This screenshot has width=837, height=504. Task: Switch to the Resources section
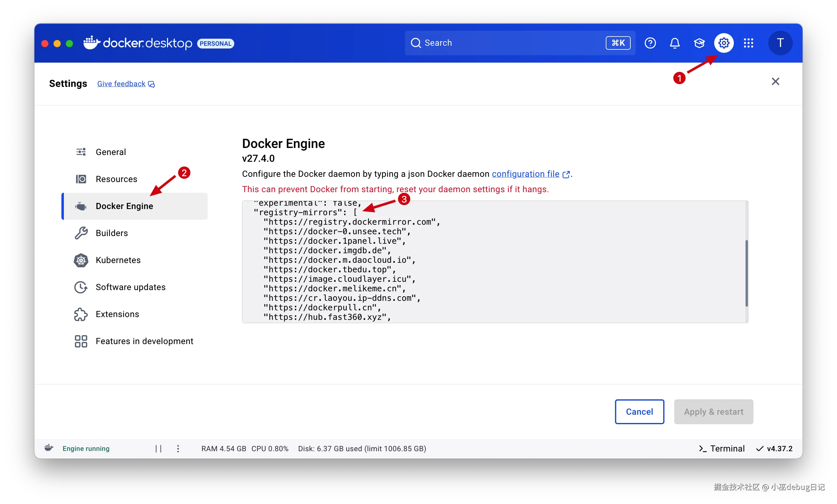tap(116, 179)
